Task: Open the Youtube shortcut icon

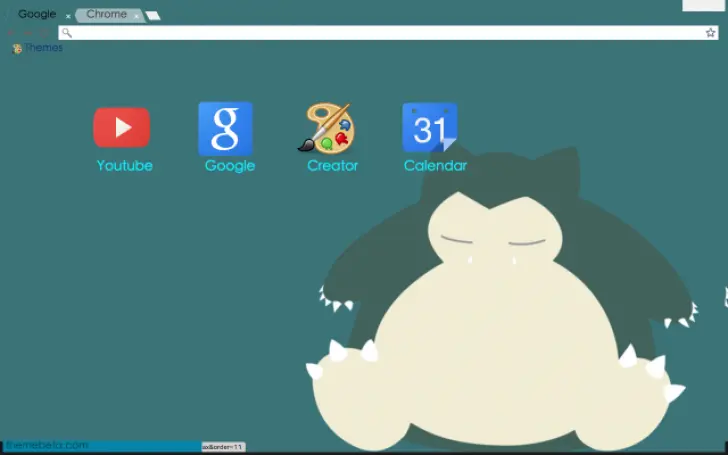Action: (x=122, y=127)
